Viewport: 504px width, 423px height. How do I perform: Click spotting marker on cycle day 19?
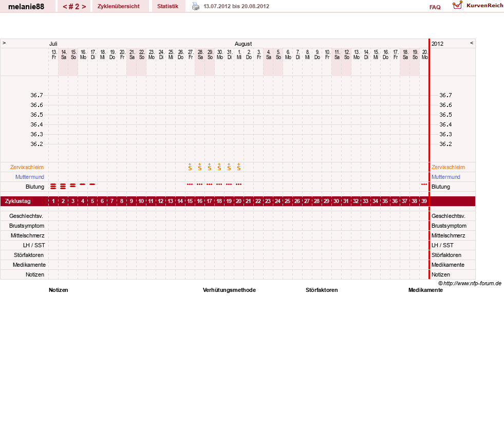click(x=229, y=185)
